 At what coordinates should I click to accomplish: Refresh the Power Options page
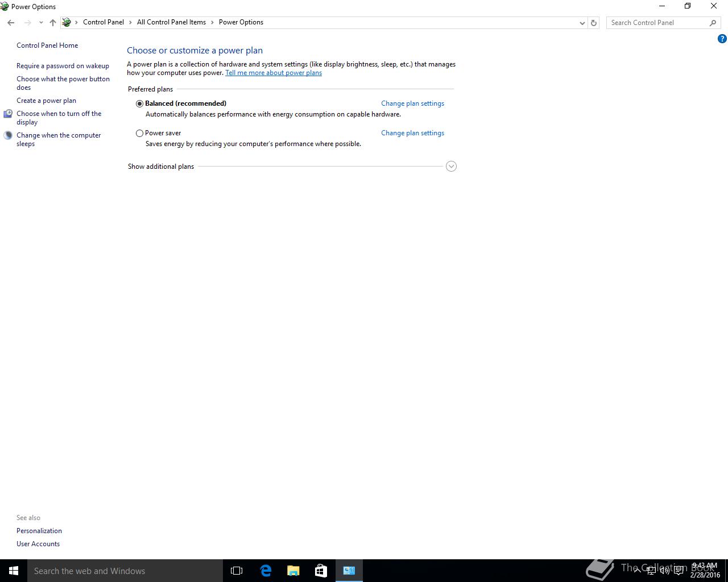pos(594,23)
